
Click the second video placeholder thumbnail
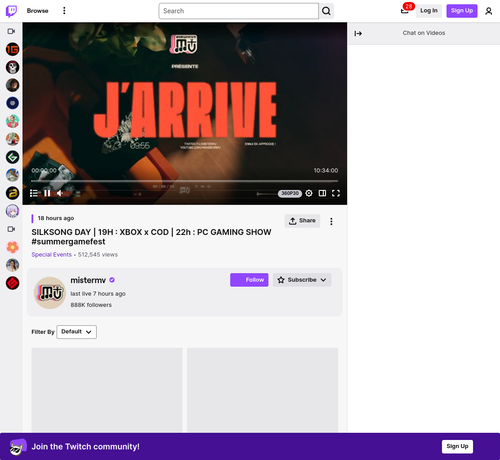point(262,390)
